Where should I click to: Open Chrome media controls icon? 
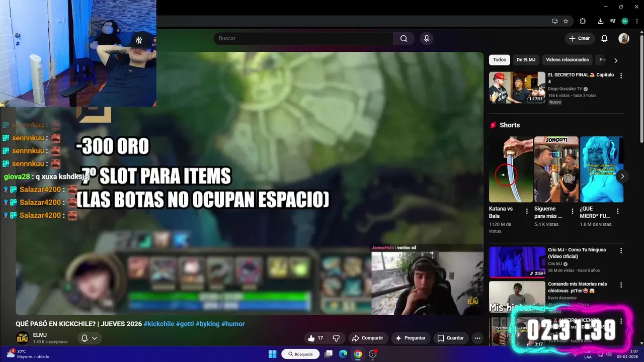click(612, 21)
